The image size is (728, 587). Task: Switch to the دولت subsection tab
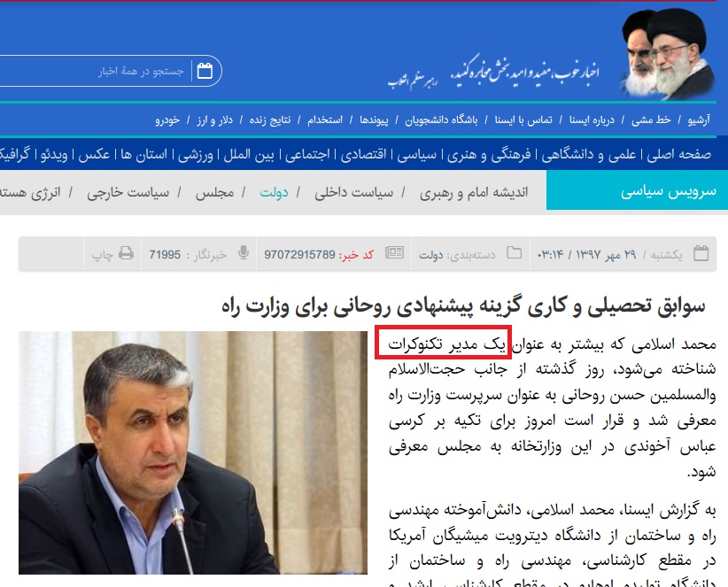274,193
